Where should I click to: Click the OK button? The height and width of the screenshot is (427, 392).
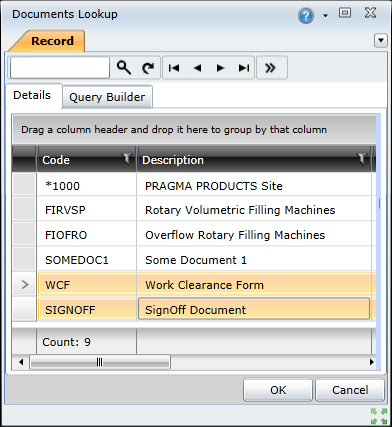tap(278, 390)
